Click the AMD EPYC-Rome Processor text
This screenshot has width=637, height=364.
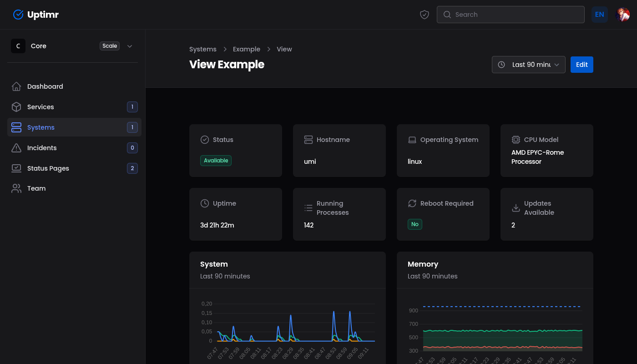[x=537, y=157]
